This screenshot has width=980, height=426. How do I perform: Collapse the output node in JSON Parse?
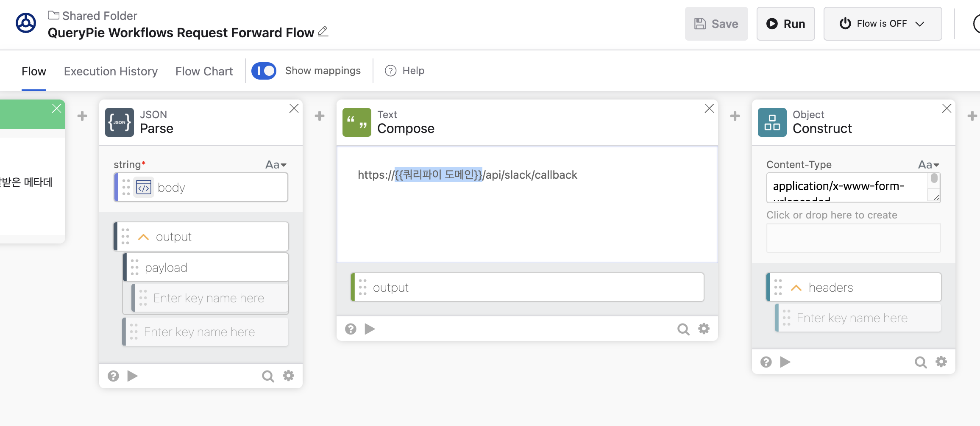tap(144, 237)
